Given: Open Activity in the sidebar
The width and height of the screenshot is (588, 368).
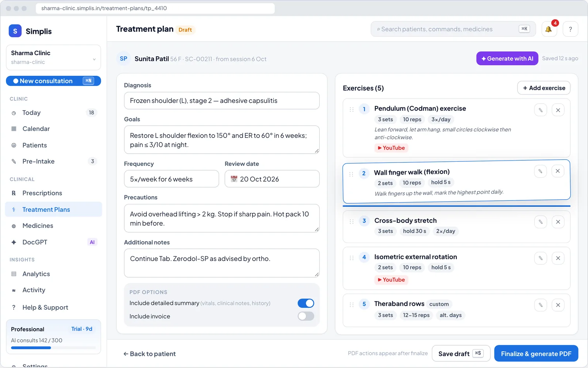Looking at the screenshot, I should (53, 290).
